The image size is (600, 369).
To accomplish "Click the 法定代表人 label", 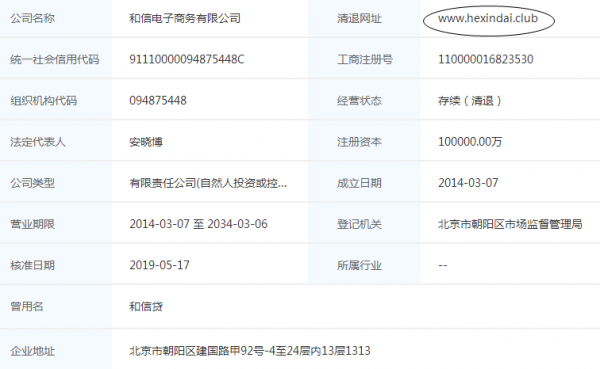I will (x=38, y=142).
